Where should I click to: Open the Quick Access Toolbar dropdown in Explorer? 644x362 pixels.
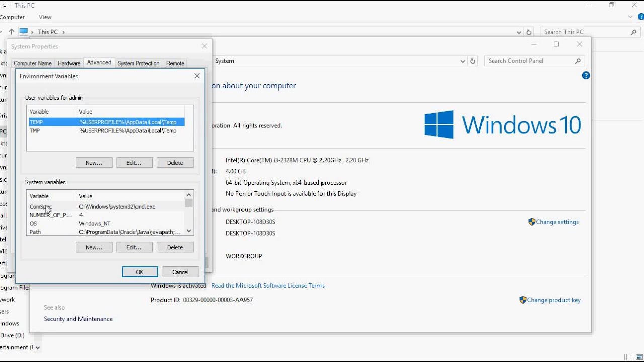point(5,6)
